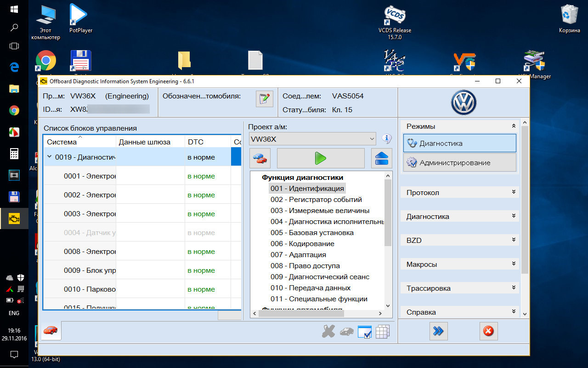Open the Администрирование mode button
Image resolution: width=588 pixels, height=368 pixels.
click(x=460, y=162)
